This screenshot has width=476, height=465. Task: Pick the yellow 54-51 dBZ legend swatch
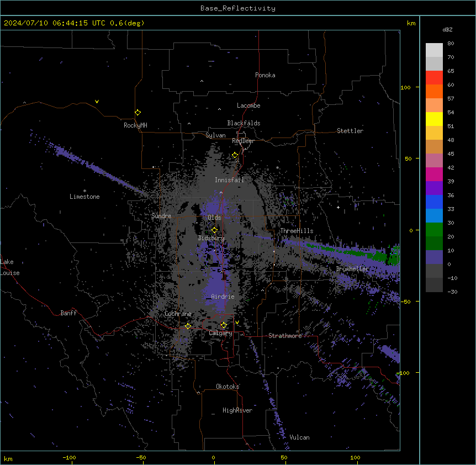pos(434,119)
